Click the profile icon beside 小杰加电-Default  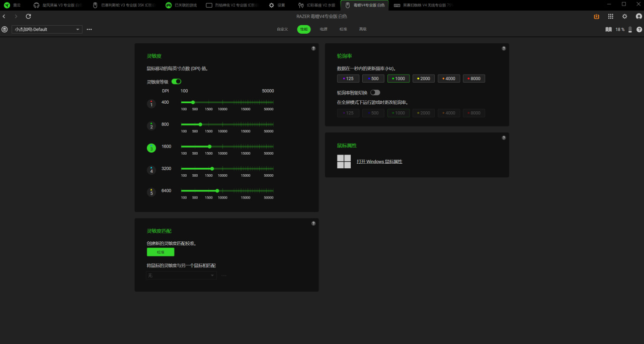[5, 29]
